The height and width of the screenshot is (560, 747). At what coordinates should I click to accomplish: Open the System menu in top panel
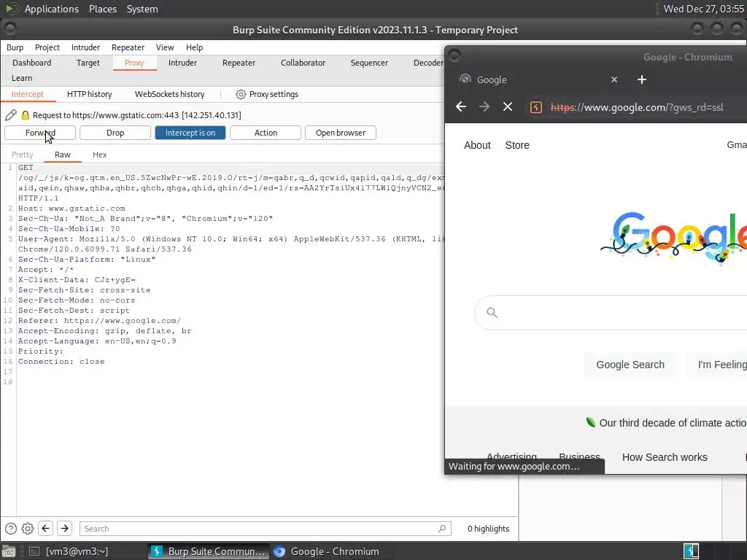(x=142, y=9)
